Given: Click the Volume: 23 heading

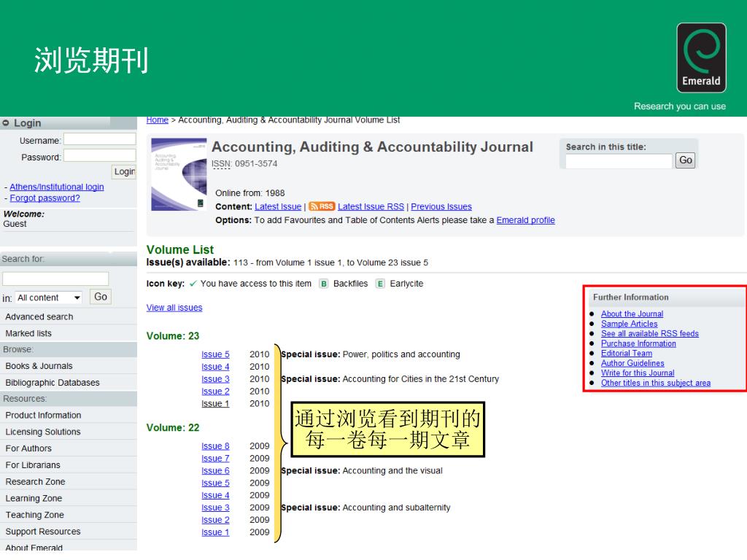Looking at the screenshot, I should (x=173, y=336).
